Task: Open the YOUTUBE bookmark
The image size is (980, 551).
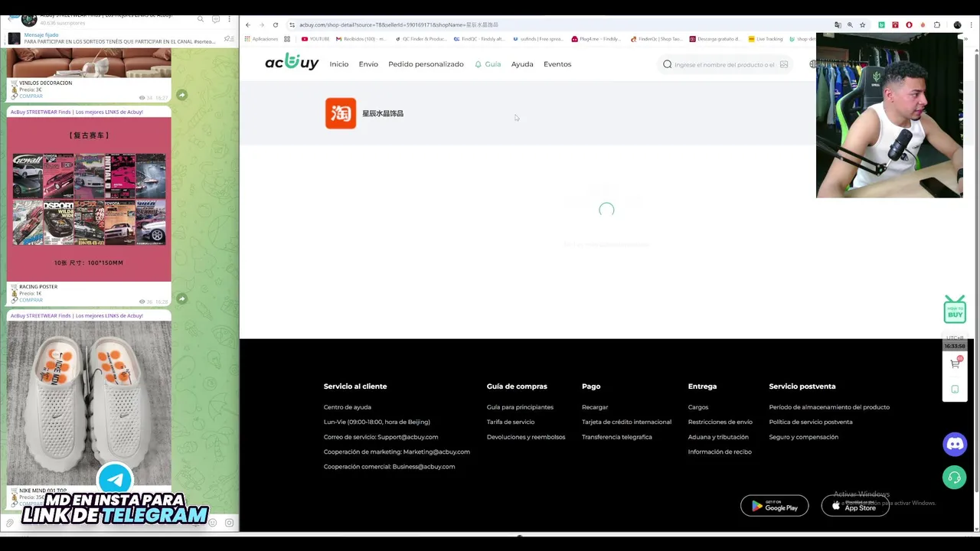Action: pyautogui.click(x=315, y=39)
